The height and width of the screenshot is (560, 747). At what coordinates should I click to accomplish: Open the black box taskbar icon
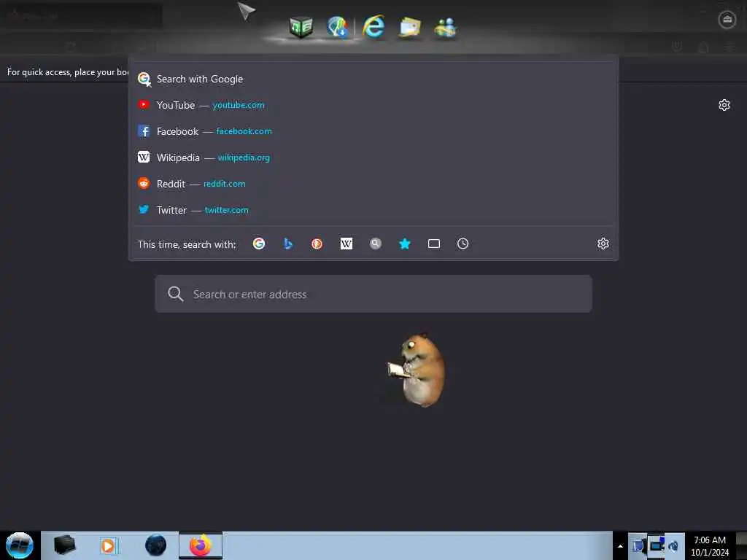[x=64, y=545]
